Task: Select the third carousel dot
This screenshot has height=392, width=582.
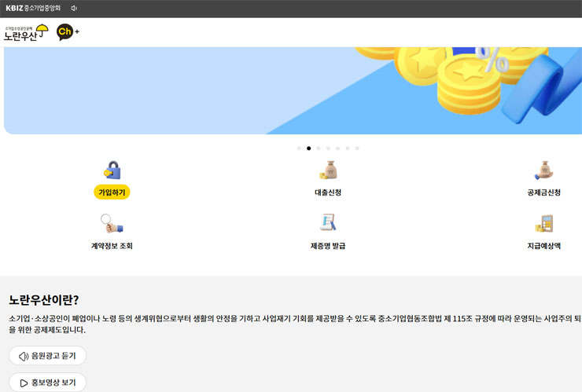Action: (x=319, y=148)
